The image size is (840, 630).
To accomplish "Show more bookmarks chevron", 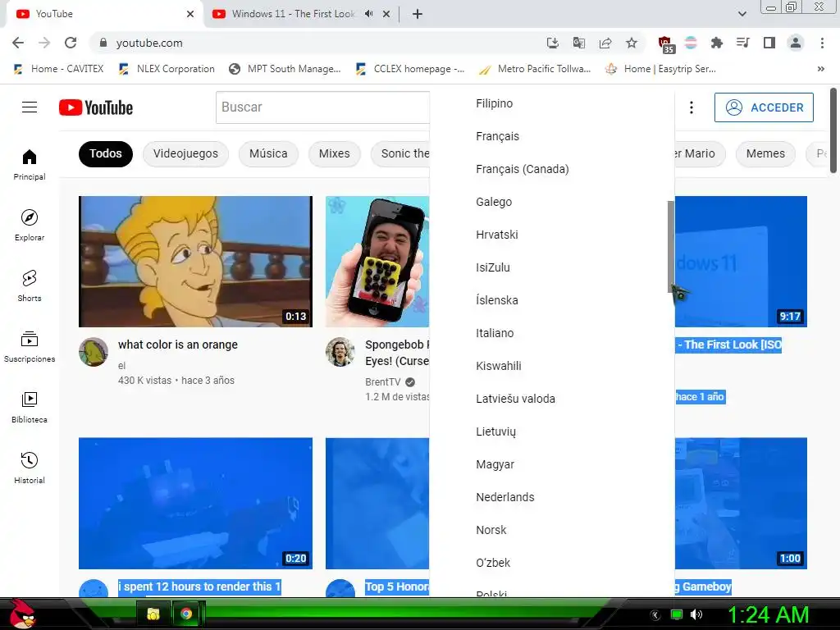I will pyautogui.click(x=820, y=69).
